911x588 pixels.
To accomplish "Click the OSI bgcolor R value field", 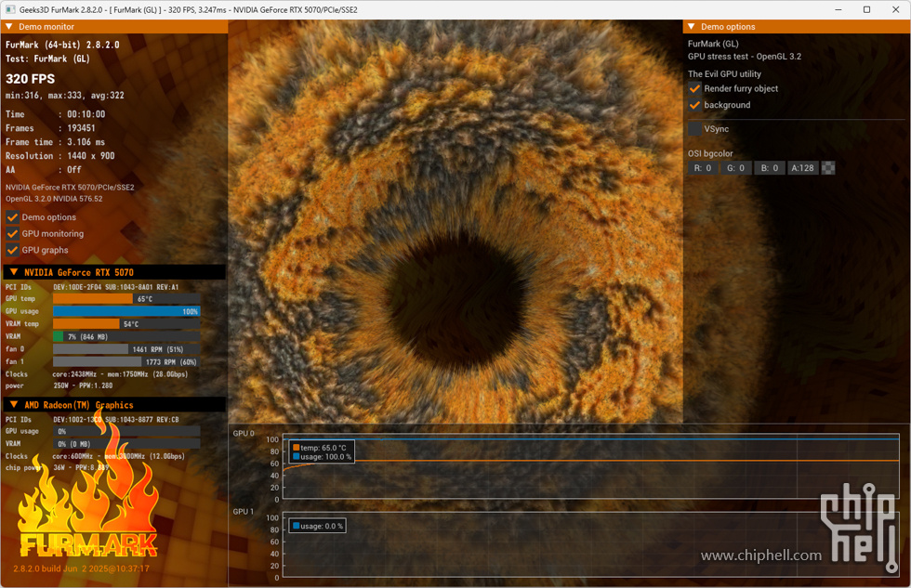I will pos(703,168).
